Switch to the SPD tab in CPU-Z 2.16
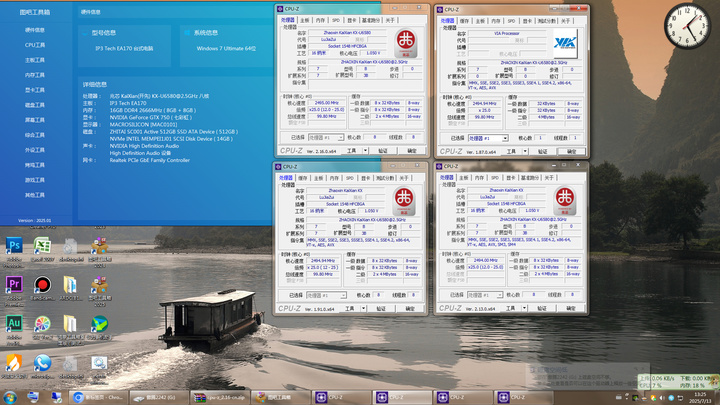This screenshot has height=405, width=720. tap(336, 20)
